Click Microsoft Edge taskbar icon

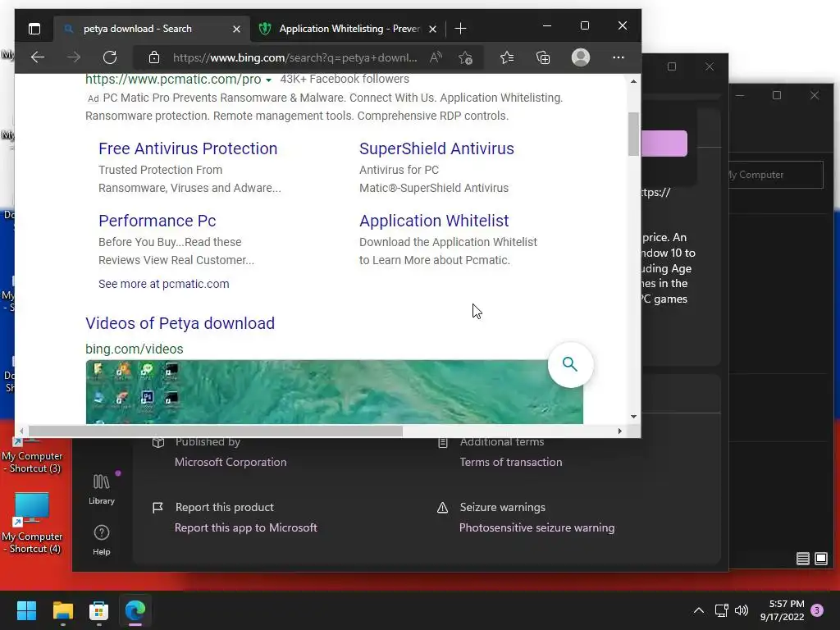click(135, 610)
